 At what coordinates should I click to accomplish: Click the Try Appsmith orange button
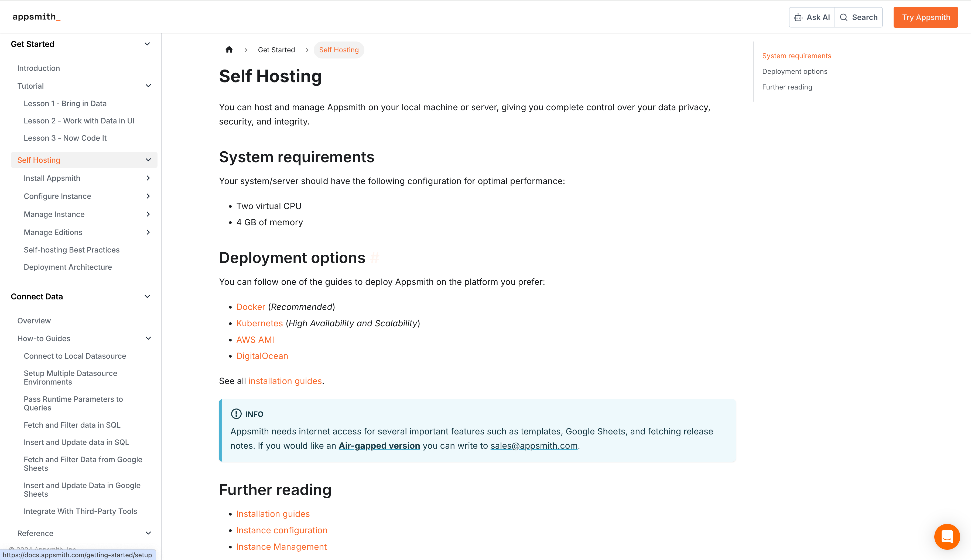pyautogui.click(x=926, y=17)
